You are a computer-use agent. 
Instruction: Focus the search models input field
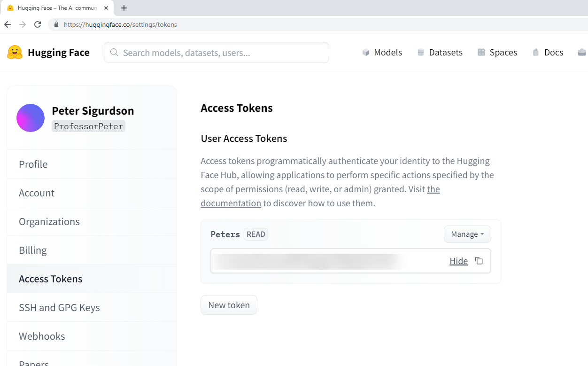tap(217, 53)
